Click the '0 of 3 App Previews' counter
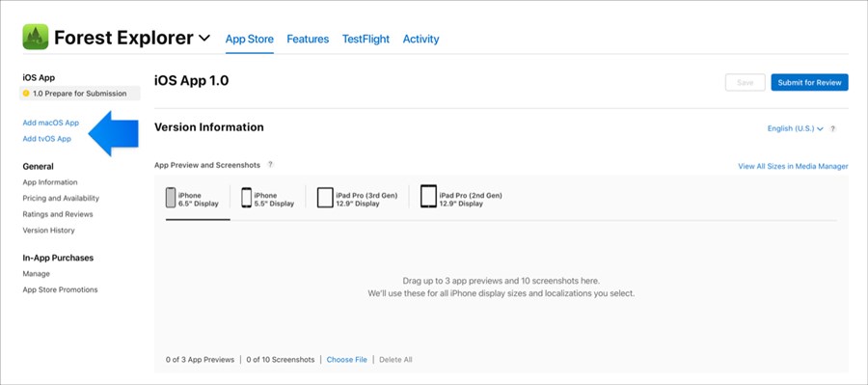868x385 pixels. [200, 360]
